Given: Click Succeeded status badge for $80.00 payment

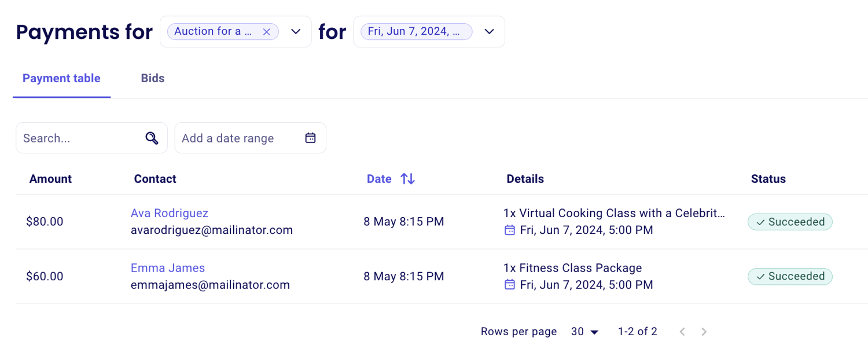Looking at the screenshot, I should (790, 222).
